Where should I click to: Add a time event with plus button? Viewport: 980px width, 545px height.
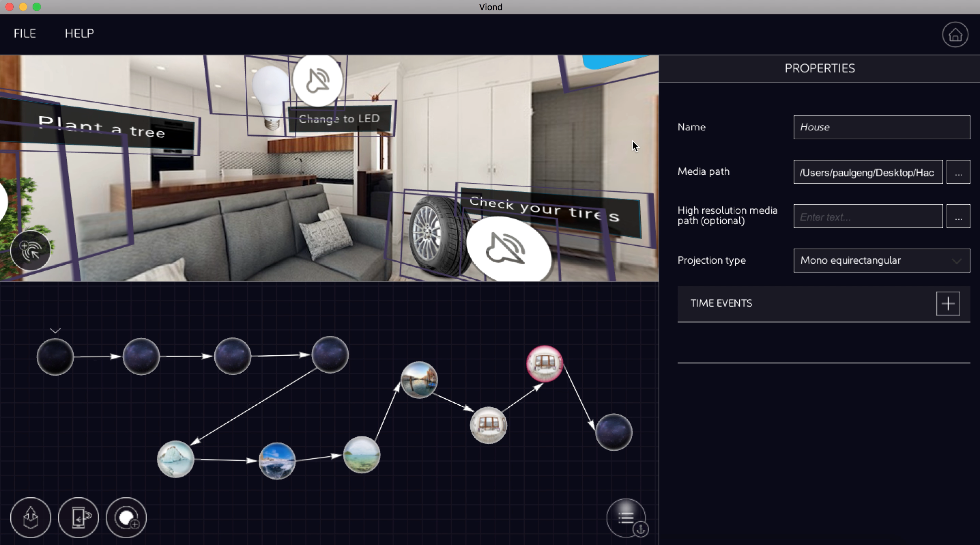(948, 303)
